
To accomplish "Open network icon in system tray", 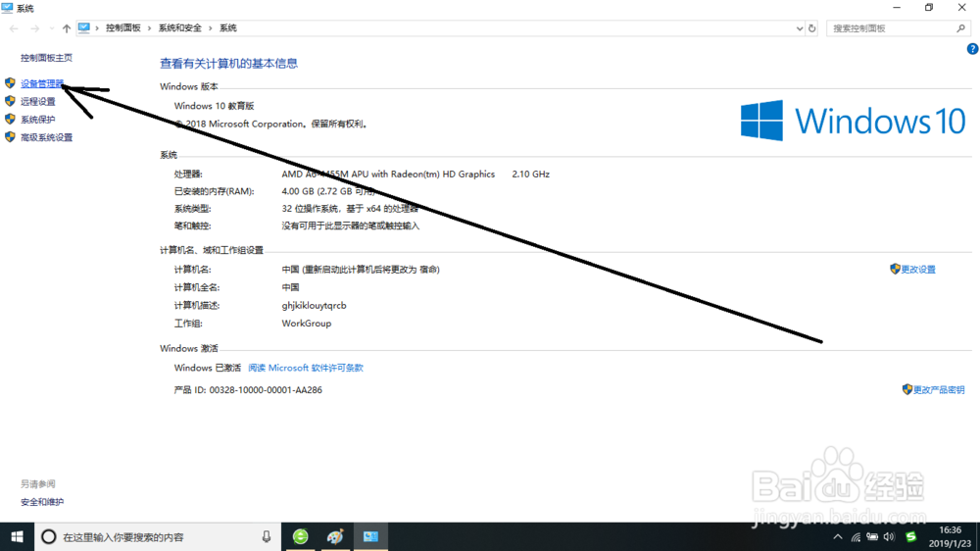I will (856, 537).
